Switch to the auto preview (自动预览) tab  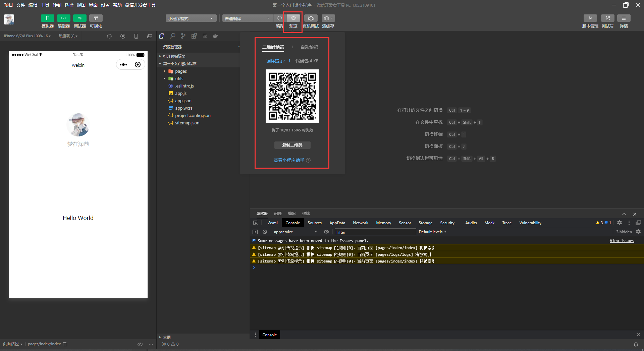(309, 47)
